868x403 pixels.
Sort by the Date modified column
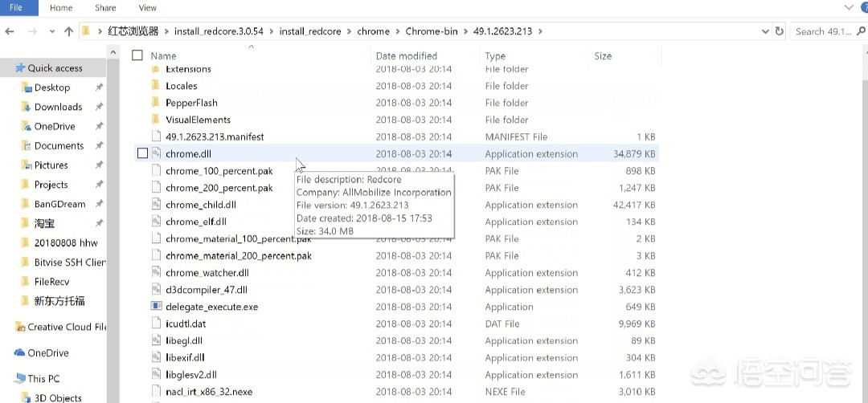point(407,55)
